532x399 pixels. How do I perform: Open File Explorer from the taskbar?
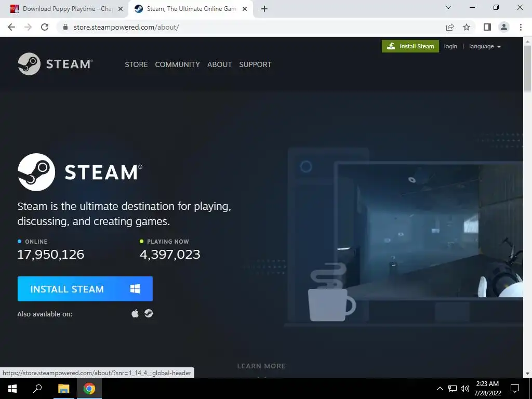pyautogui.click(x=63, y=389)
